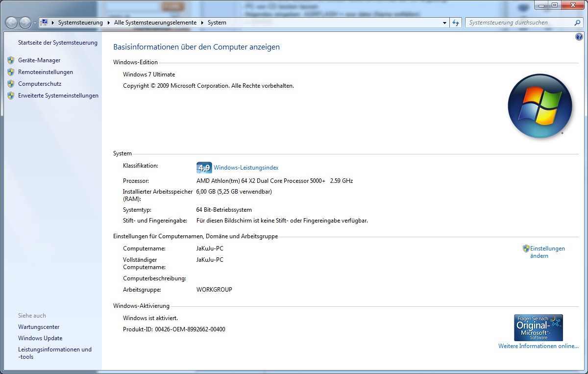Open Startseite der Systemsteuerung
This screenshot has width=588, height=374.
point(58,43)
